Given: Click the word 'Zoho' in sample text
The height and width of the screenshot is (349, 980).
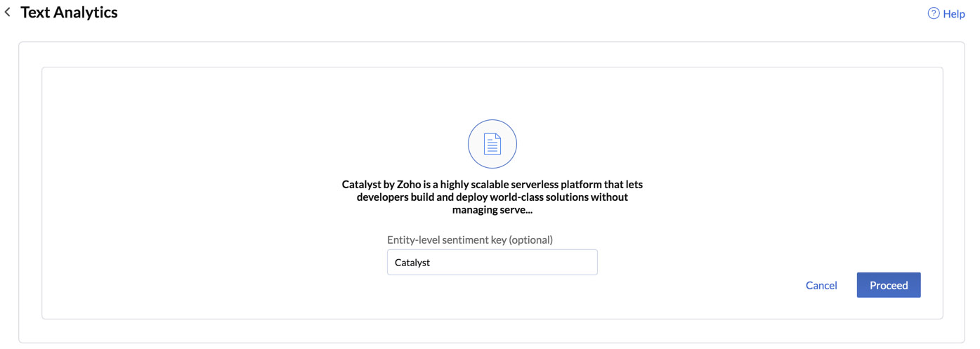Looking at the screenshot, I should click(x=409, y=184).
